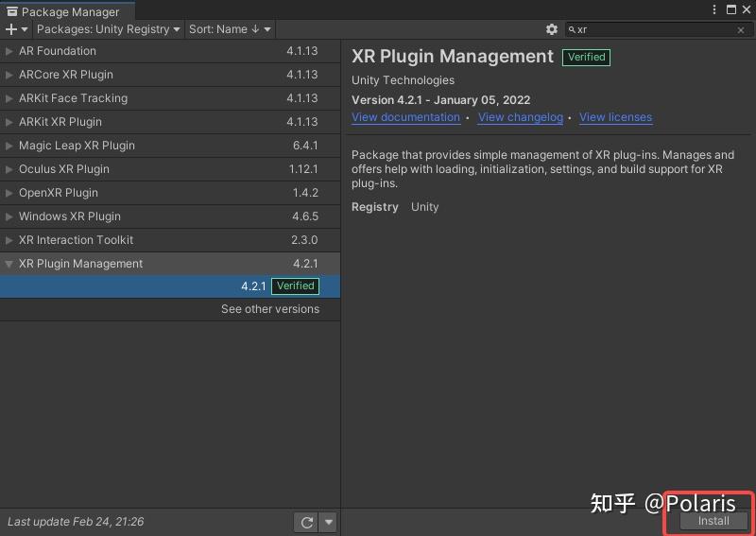
Task: Clear the search field with the x icon
Action: [741, 30]
